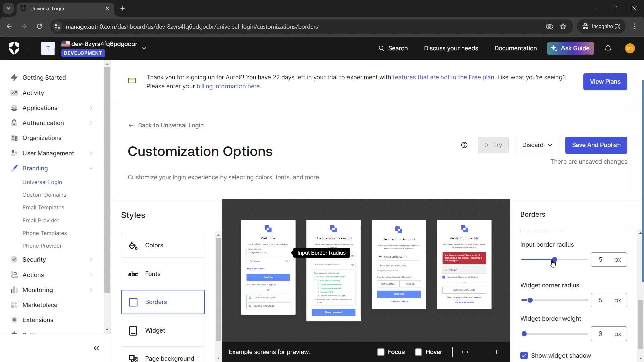Collapse the sidebar with double chevron

[96, 348]
